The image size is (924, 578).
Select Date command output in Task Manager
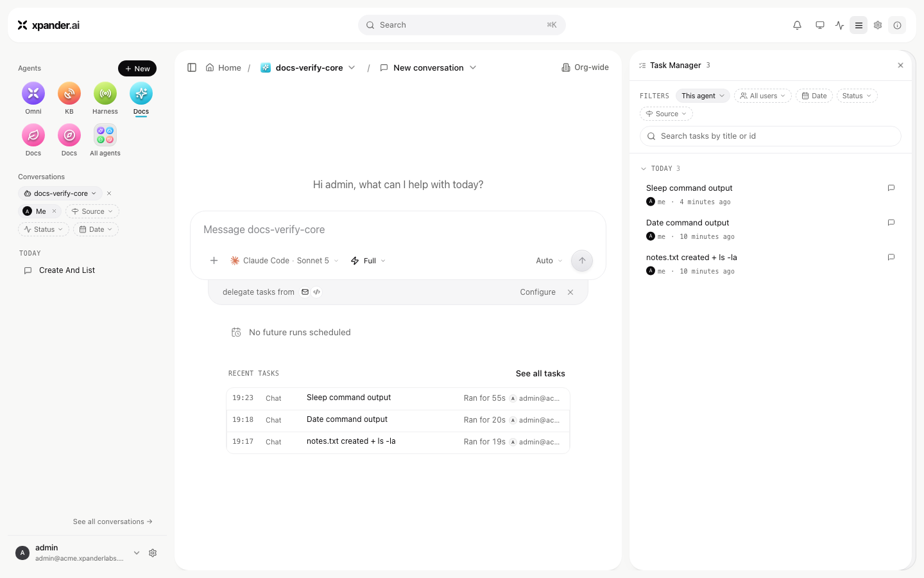point(688,223)
